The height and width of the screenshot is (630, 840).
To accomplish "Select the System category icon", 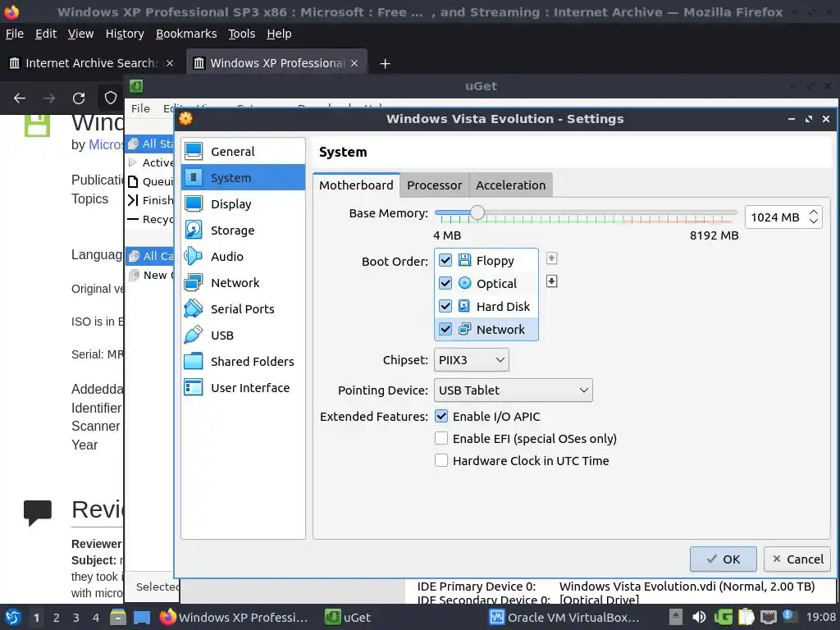I will coord(194,177).
